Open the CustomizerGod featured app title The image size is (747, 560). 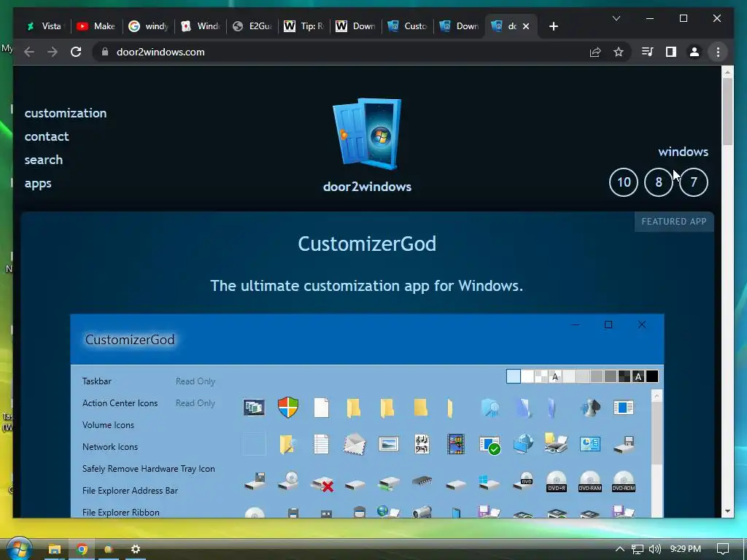pyautogui.click(x=367, y=244)
